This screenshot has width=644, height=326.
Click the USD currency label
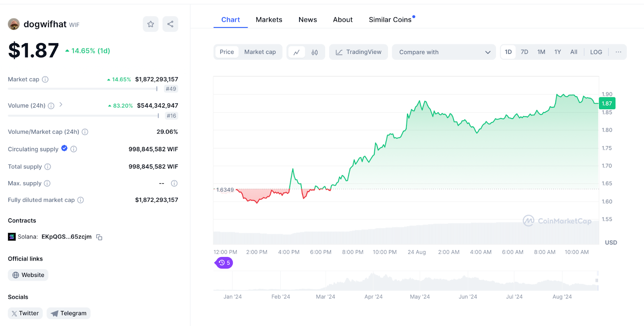(x=611, y=242)
